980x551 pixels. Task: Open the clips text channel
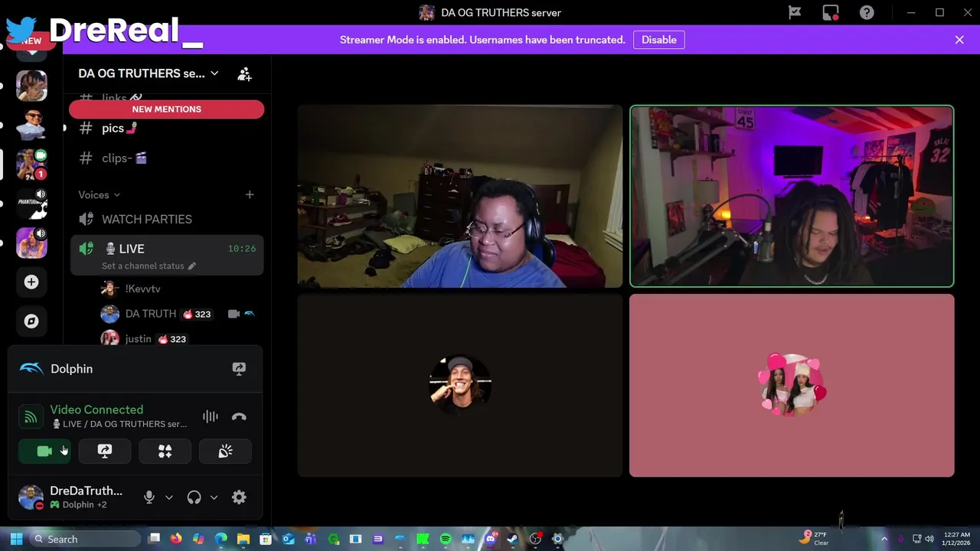166,158
